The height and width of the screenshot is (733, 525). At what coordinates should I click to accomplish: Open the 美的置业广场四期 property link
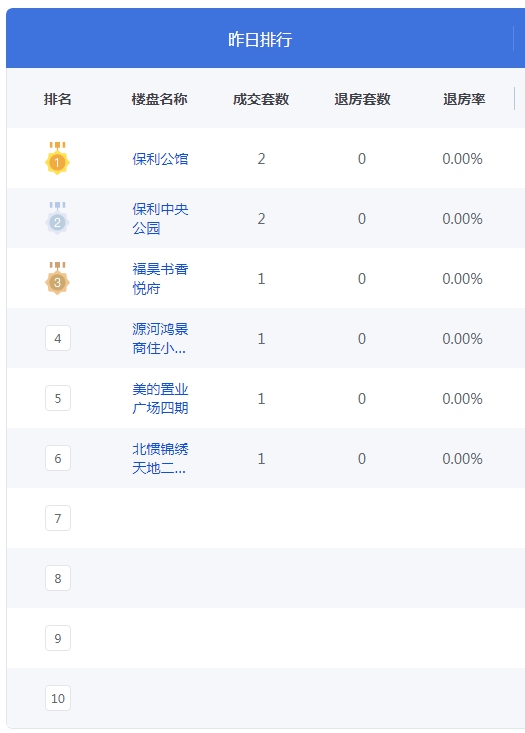tap(160, 398)
